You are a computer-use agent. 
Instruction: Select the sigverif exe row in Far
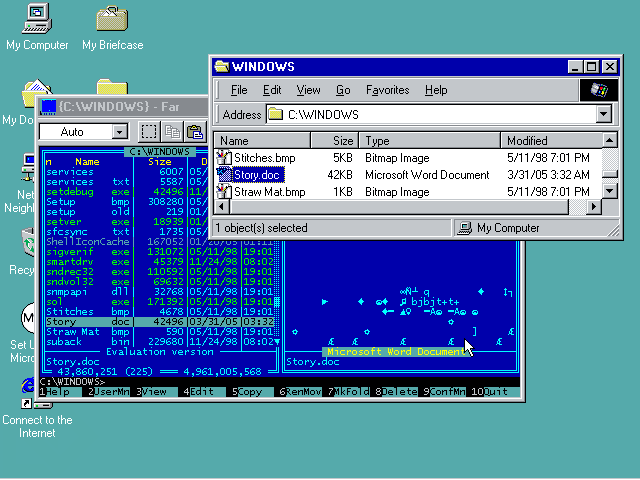tap(160, 252)
